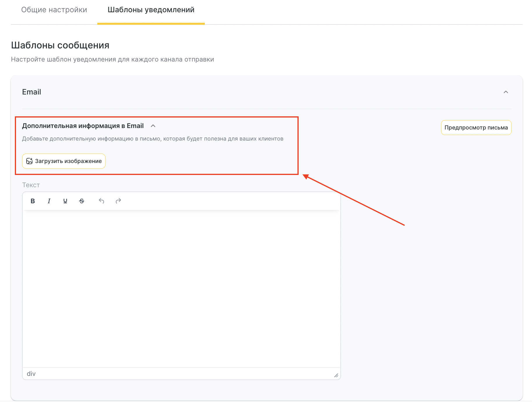Toggle underline formatting in the editor

pyautogui.click(x=65, y=201)
